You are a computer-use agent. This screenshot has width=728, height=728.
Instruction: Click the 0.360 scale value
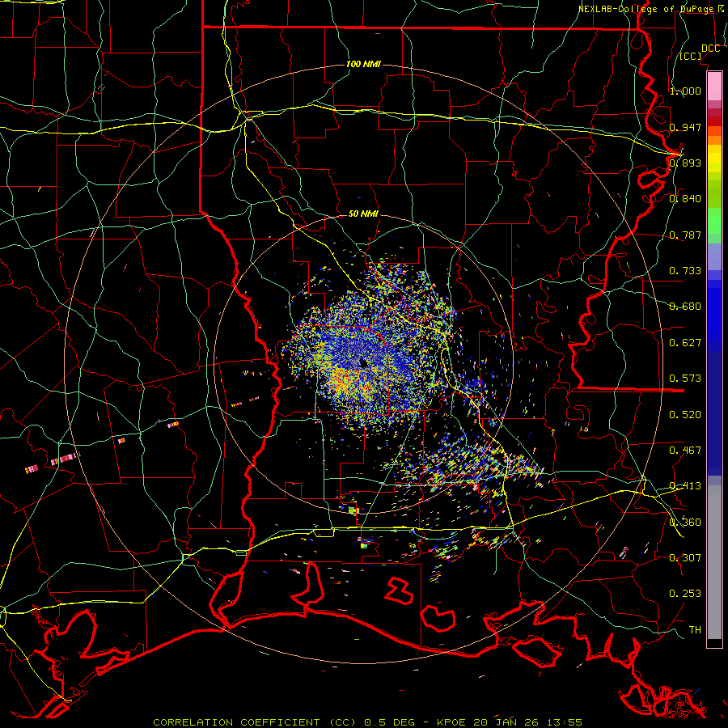(x=685, y=522)
